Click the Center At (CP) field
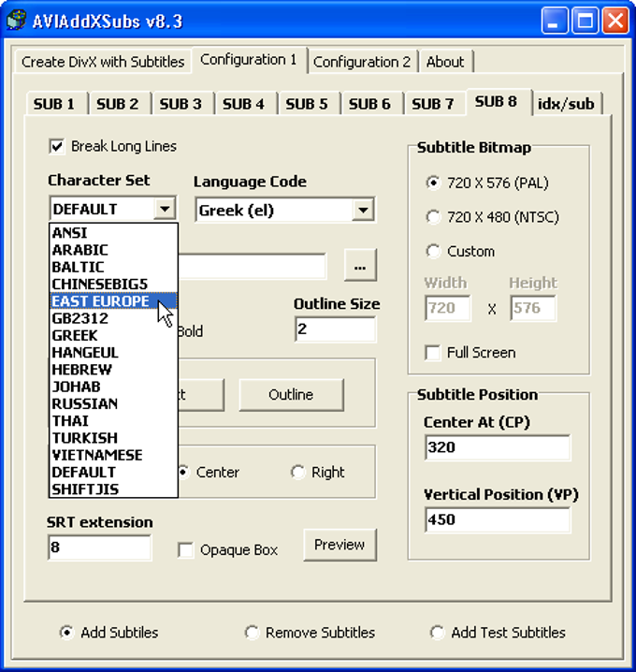The height and width of the screenshot is (672, 636). [498, 447]
